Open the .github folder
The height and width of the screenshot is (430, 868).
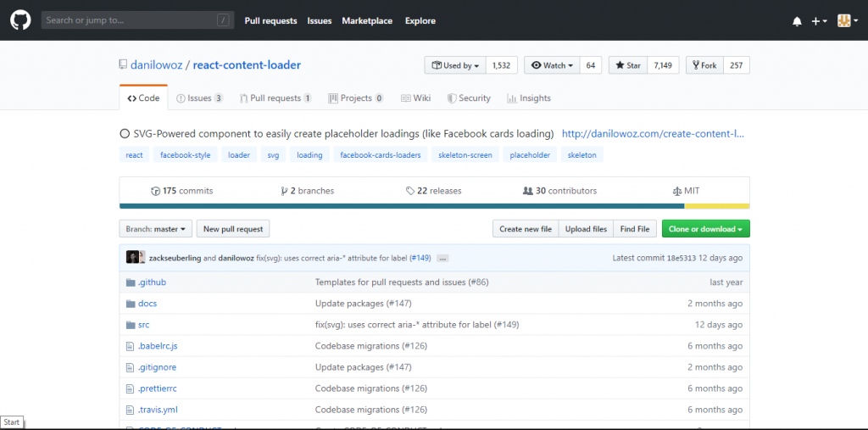click(x=153, y=282)
